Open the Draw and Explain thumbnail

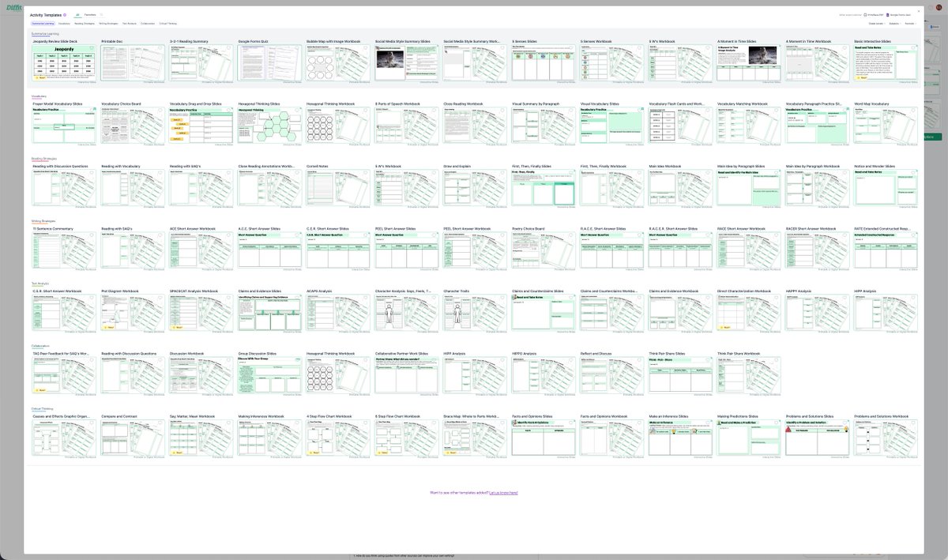point(476,188)
